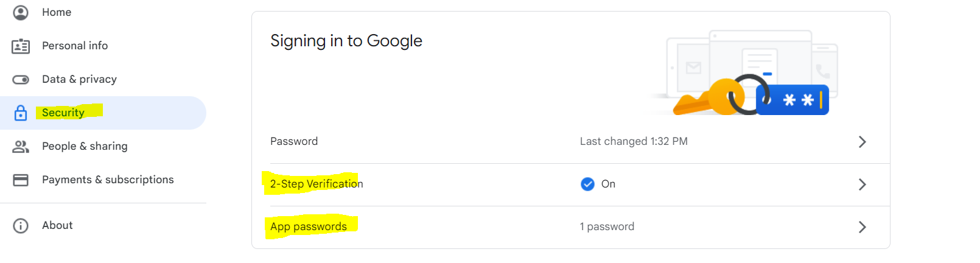980x263 pixels.
Task: Click the Data & privacy toggle icon
Action: coord(21,80)
